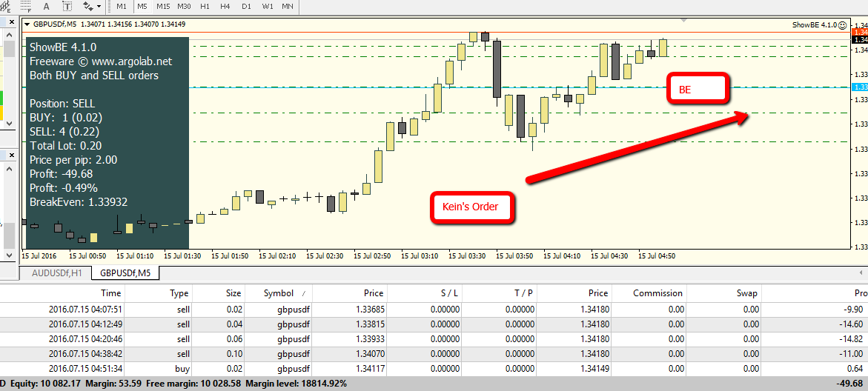Click upper left panel scrollbar up arrow
The image size is (868, 391).
pyautogui.click(x=9, y=35)
